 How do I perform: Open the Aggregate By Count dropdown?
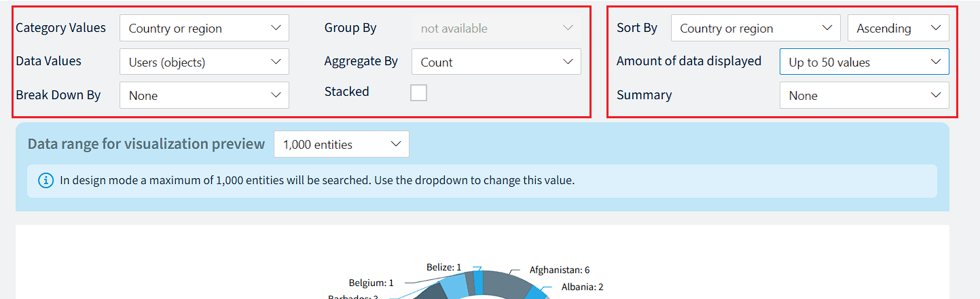coord(496,62)
